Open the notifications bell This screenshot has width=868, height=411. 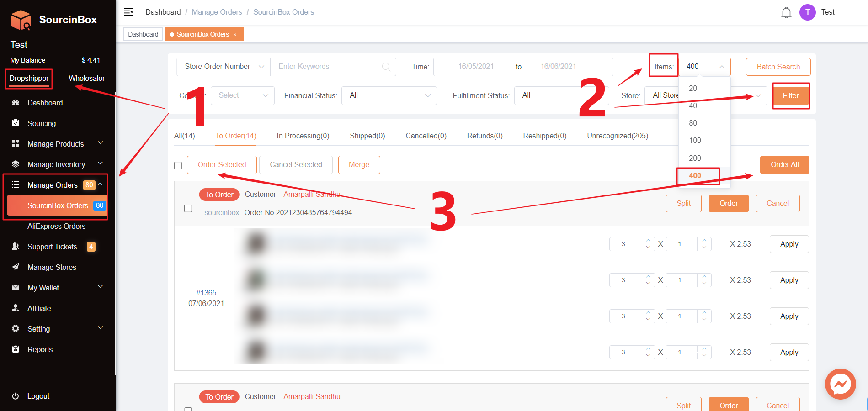(786, 12)
